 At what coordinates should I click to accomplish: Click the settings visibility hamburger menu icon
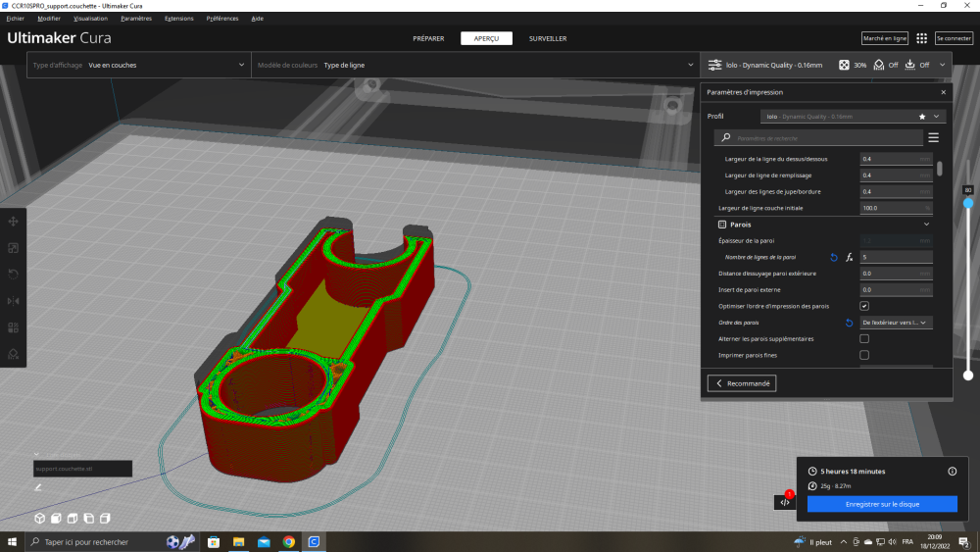(934, 138)
